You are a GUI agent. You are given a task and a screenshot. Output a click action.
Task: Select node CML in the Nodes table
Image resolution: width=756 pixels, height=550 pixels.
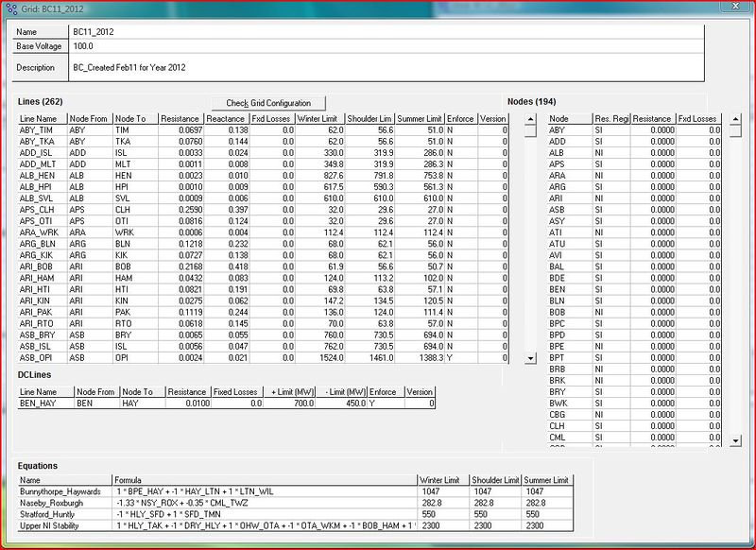(x=570, y=438)
